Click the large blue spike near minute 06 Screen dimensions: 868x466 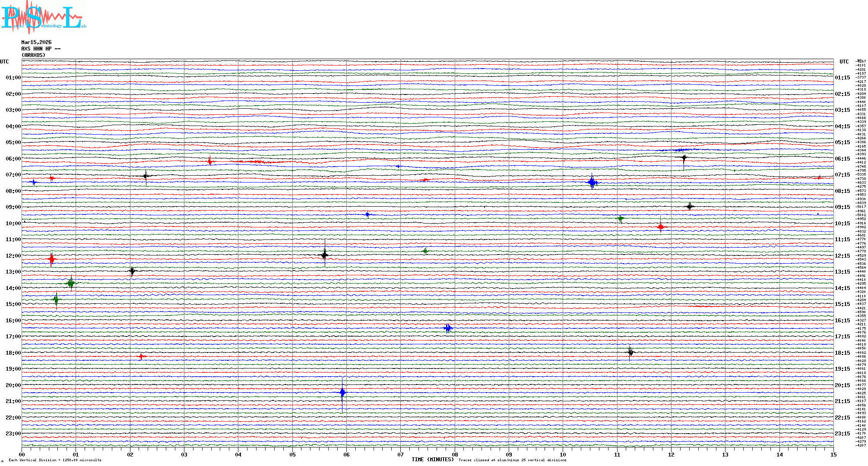(x=342, y=393)
